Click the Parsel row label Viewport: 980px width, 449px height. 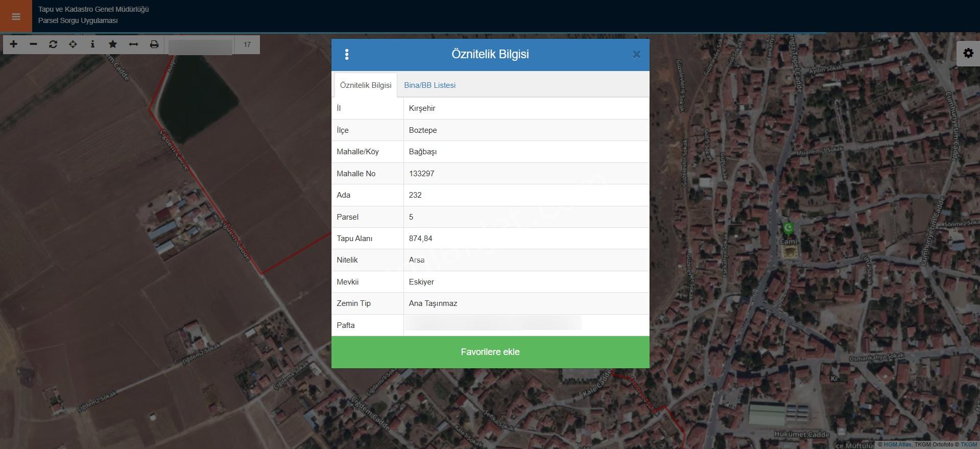pyautogui.click(x=347, y=217)
